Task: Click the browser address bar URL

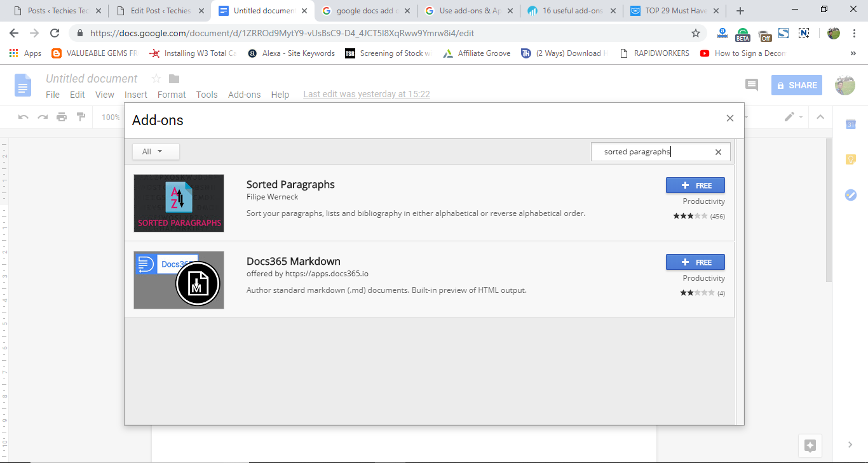Action: pyautogui.click(x=281, y=33)
